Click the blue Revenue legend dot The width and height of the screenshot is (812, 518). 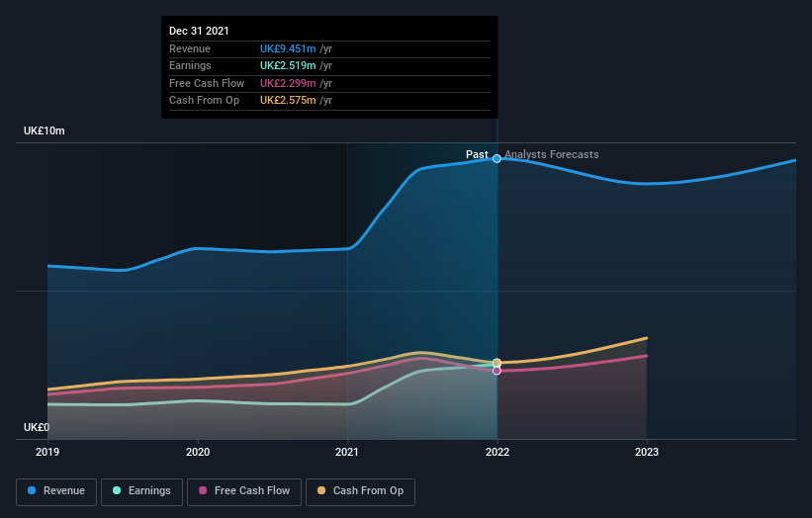[x=32, y=490]
